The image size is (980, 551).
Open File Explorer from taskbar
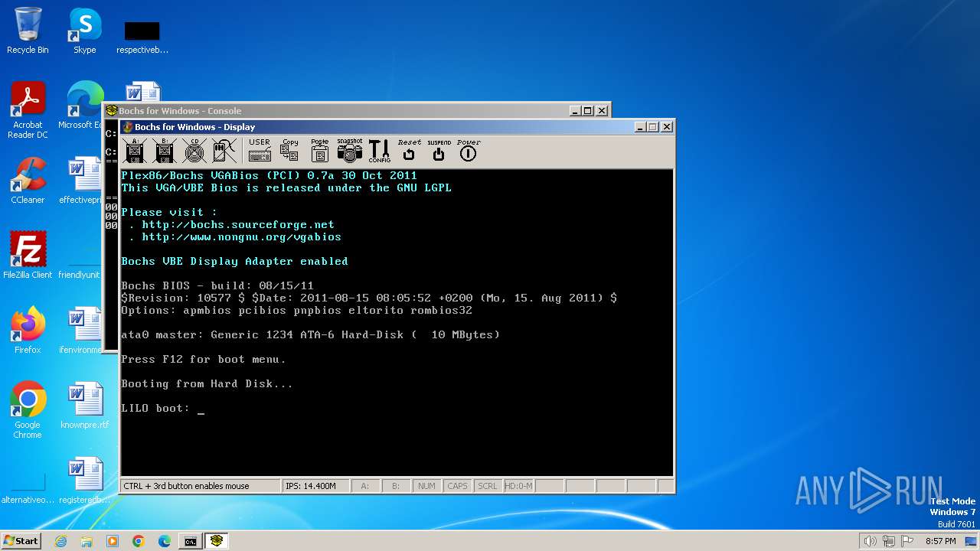click(x=87, y=541)
